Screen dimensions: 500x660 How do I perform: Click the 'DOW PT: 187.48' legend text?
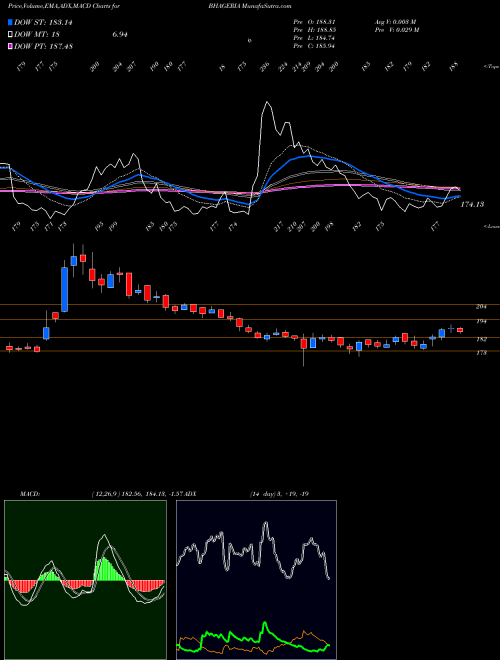click(x=43, y=46)
